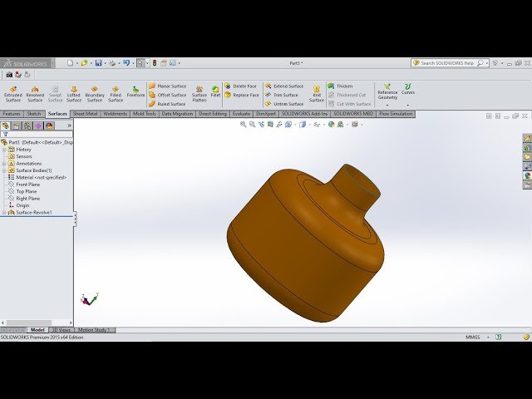Image resolution: width=532 pixels, height=399 pixels.
Task: Click the Zoom to Fit icon
Action: 244,125
